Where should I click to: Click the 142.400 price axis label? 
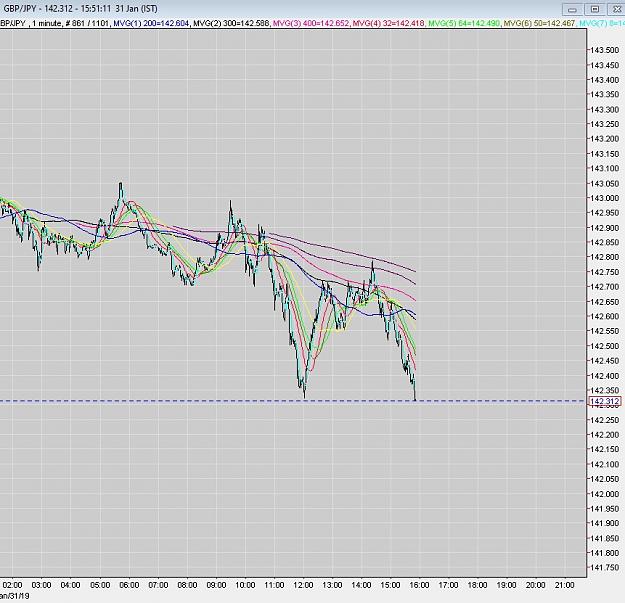(x=605, y=375)
